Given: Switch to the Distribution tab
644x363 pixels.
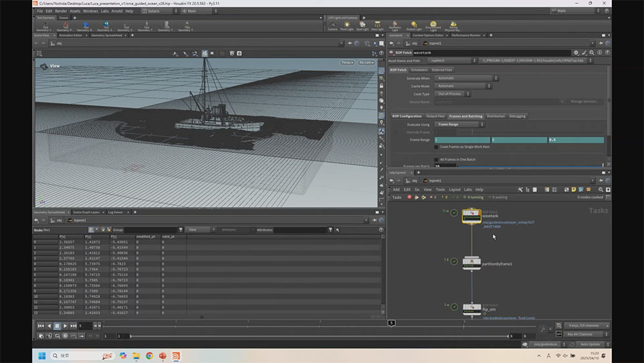Looking at the screenshot, I should [x=496, y=116].
